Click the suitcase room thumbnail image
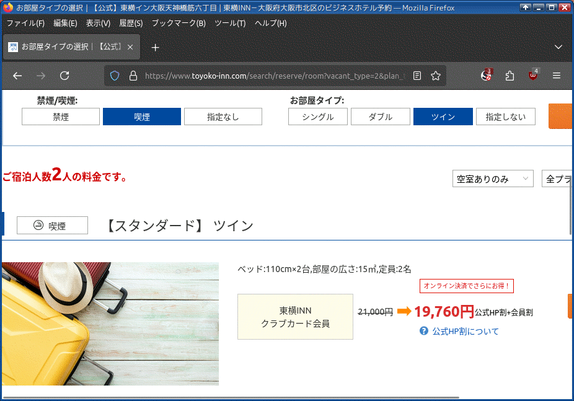574x401 pixels. click(110, 324)
